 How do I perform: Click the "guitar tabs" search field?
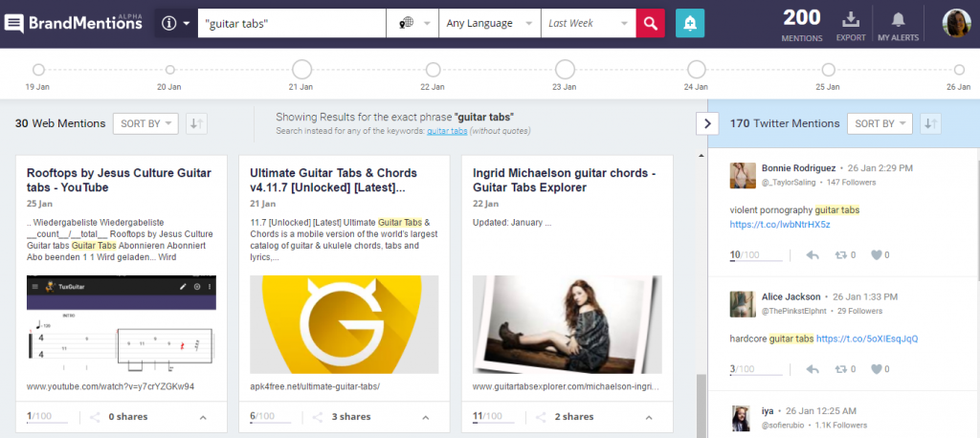pos(292,24)
